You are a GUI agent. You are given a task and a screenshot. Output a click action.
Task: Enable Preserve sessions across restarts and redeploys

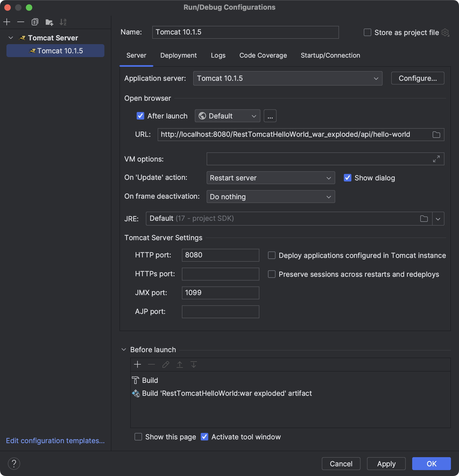tap(272, 274)
